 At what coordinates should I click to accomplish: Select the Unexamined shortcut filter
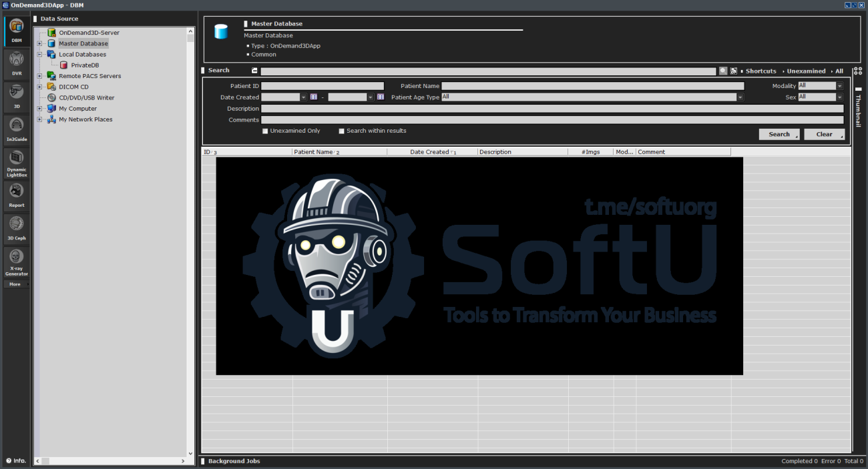click(x=806, y=71)
